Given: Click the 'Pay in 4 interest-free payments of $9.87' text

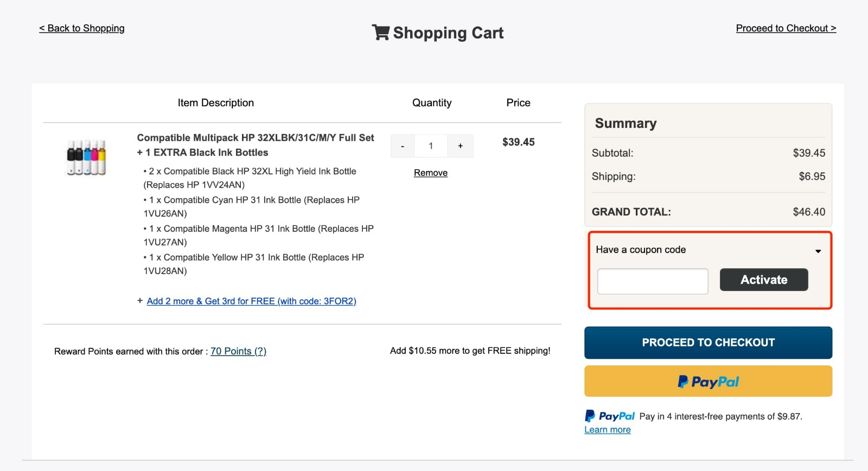Looking at the screenshot, I should point(720,416).
